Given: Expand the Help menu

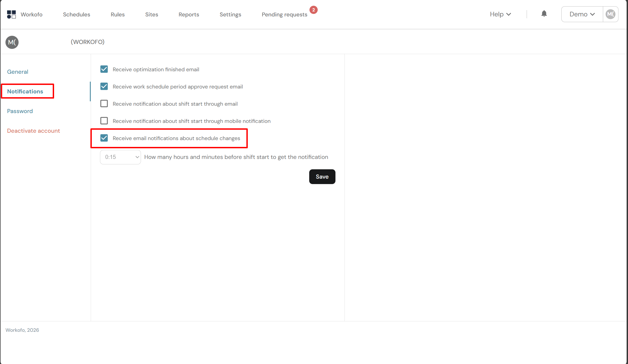Looking at the screenshot, I should pyautogui.click(x=500, y=14).
